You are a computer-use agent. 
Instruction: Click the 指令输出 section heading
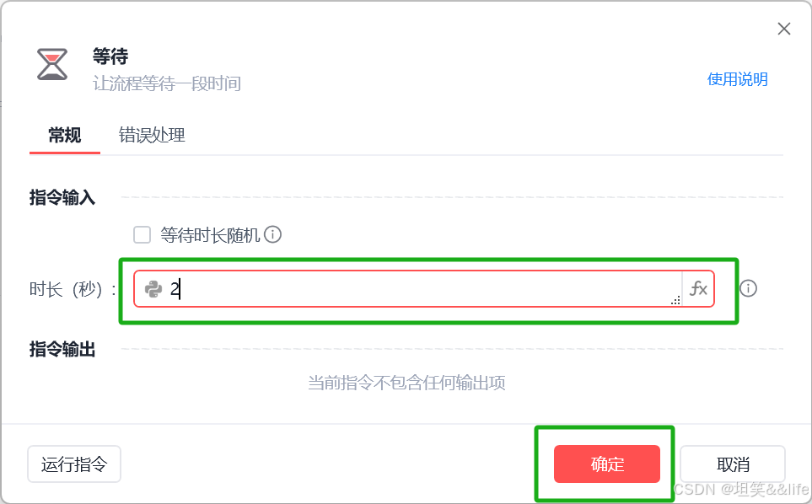pyautogui.click(x=62, y=349)
